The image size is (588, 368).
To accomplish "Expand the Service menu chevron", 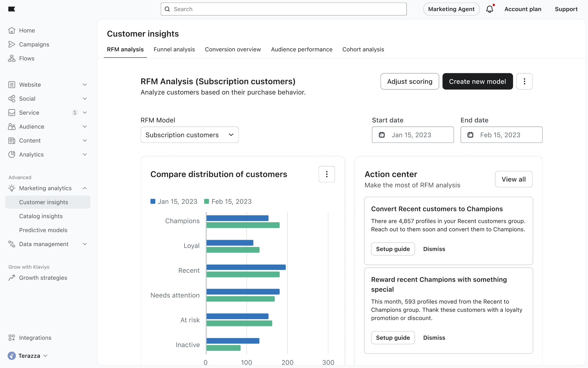I will point(85,112).
